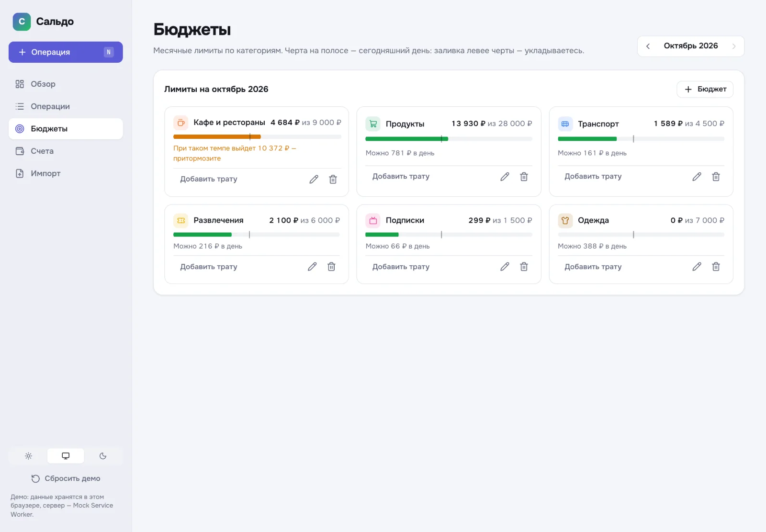
Task: Add expense to Кафе и рестораны
Action: (x=209, y=179)
